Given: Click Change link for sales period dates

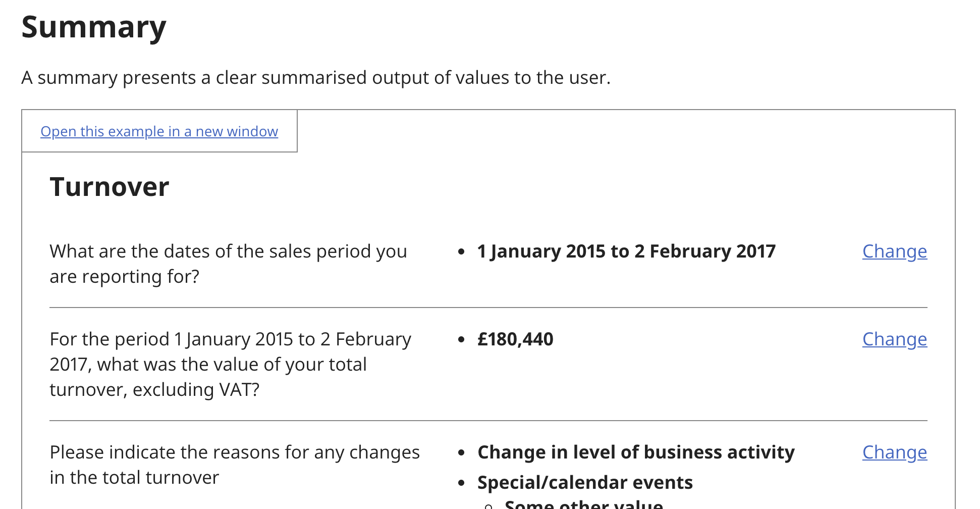Looking at the screenshot, I should point(894,251).
